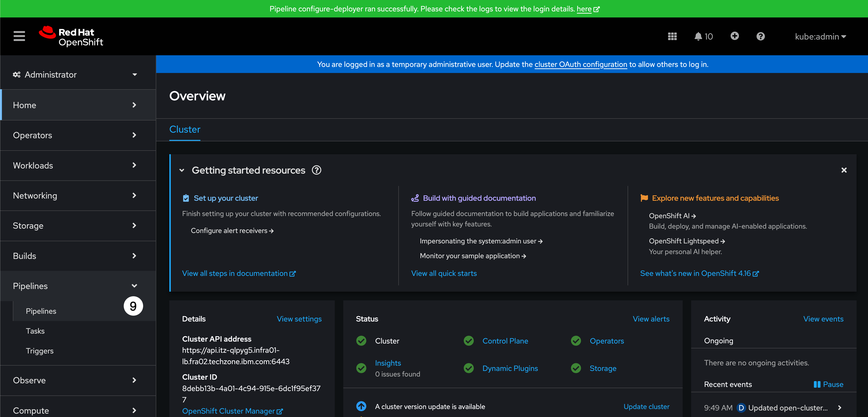Open the hamburger navigation menu

tap(19, 36)
